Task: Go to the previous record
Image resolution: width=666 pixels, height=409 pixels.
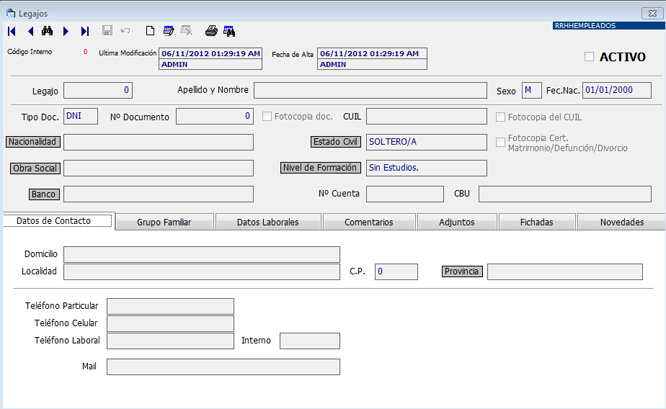Action: [30, 31]
